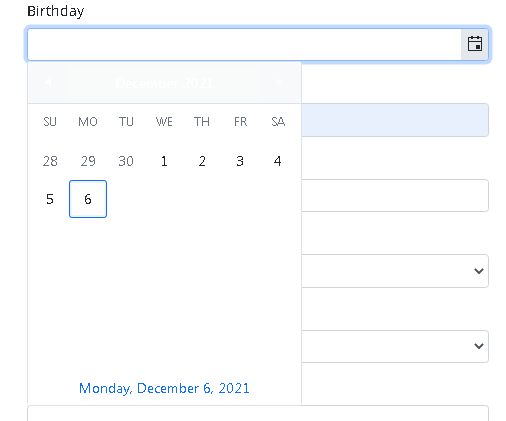The height and width of the screenshot is (421, 506).
Task: Select December 6 in calendar
Action: [88, 199]
